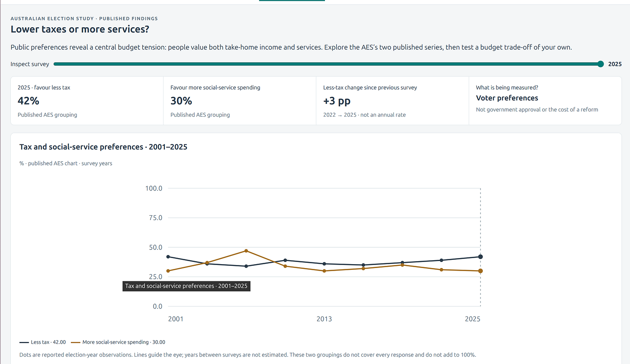Select the 'Lower taxes or more services?' heading

pos(80,29)
